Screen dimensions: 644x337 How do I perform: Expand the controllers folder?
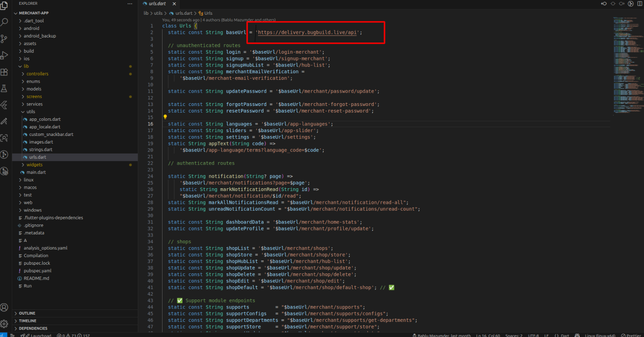click(37, 74)
